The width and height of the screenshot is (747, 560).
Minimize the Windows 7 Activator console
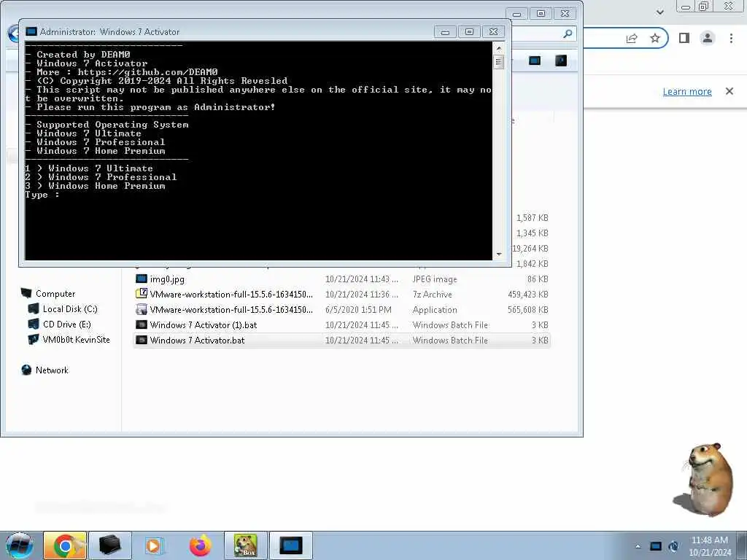[x=446, y=32]
